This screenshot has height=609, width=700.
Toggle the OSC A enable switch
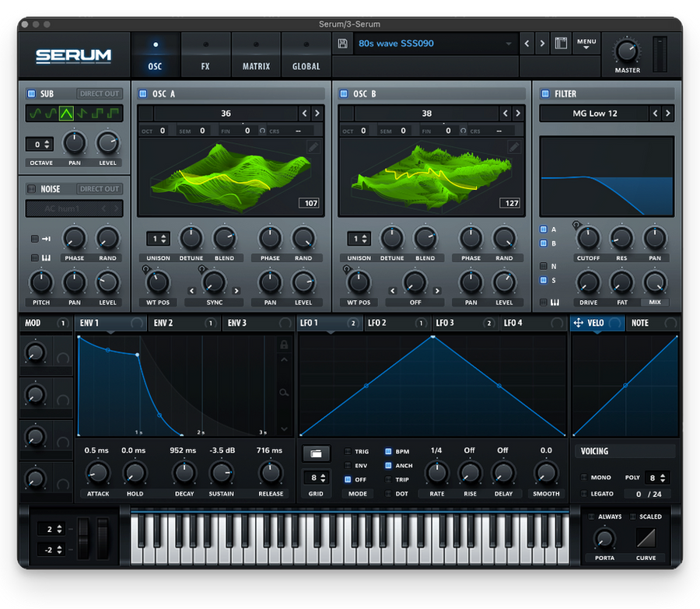pyautogui.click(x=143, y=94)
